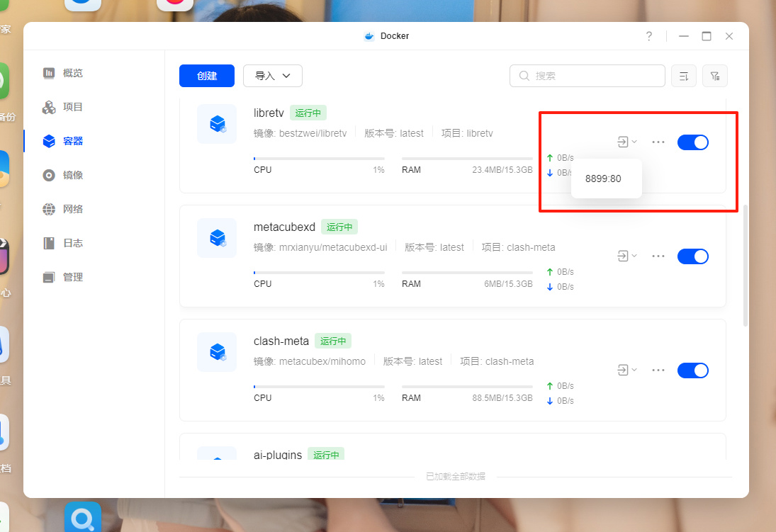Viewport: 776px width, 532px height.
Task: Click the 镜像 disc sidebar icon
Action: pos(49,175)
